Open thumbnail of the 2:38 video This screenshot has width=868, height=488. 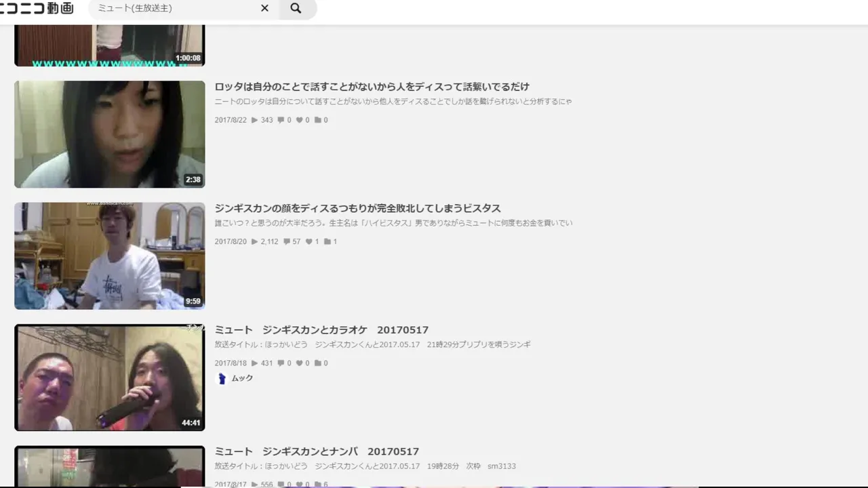pyautogui.click(x=109, y=134)
